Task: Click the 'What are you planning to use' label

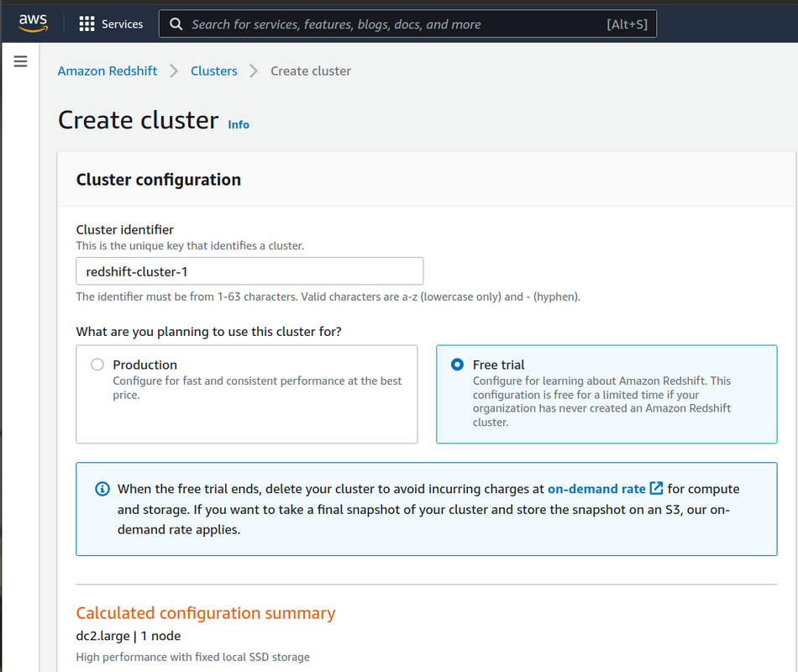Action: pos(208,332)
